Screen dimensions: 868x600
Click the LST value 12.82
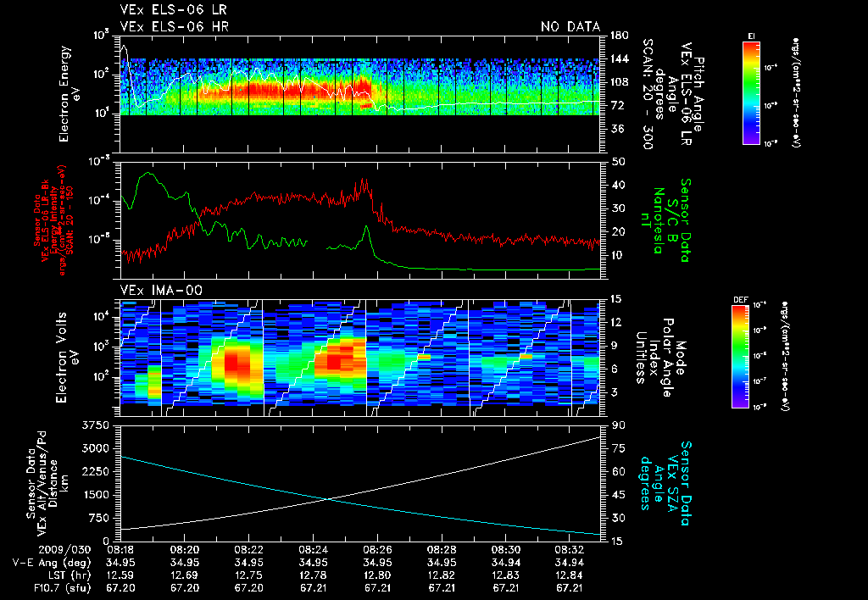[x=442, y=575]
